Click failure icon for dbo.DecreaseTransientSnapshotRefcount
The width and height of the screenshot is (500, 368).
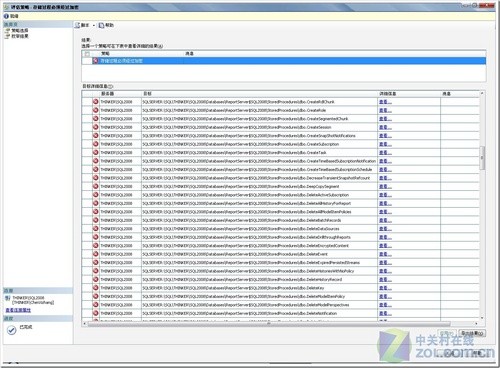pyautogui.click(x=96, y=178)
